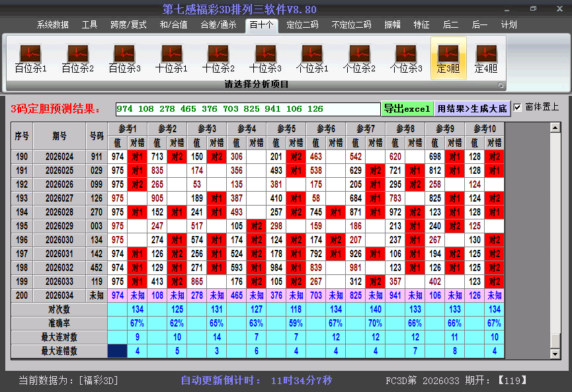Click the 导出excel button
This screenshot has height=392, width=572.
click(x=407, y=108)
